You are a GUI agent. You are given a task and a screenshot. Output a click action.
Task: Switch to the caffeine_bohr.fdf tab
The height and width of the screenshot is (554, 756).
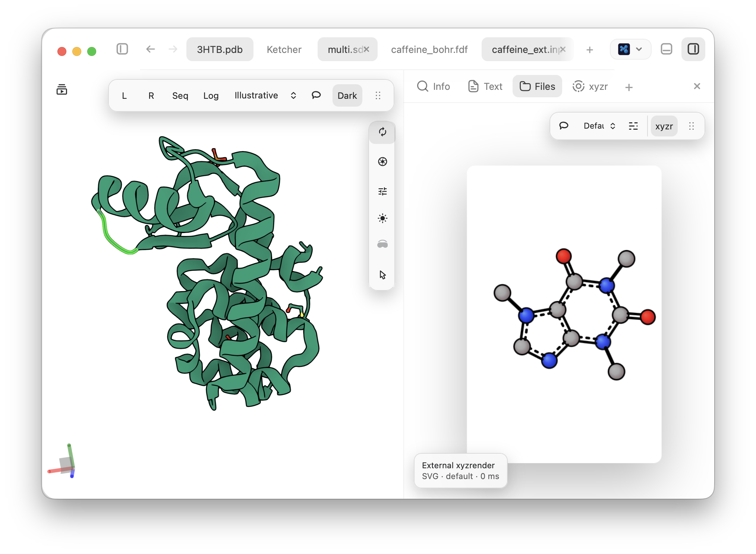[429, 50]
